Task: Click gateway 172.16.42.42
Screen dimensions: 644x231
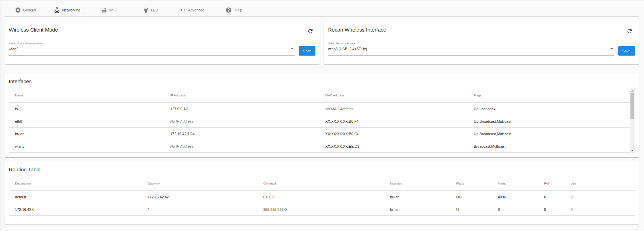Action: [x=158, y=197]
